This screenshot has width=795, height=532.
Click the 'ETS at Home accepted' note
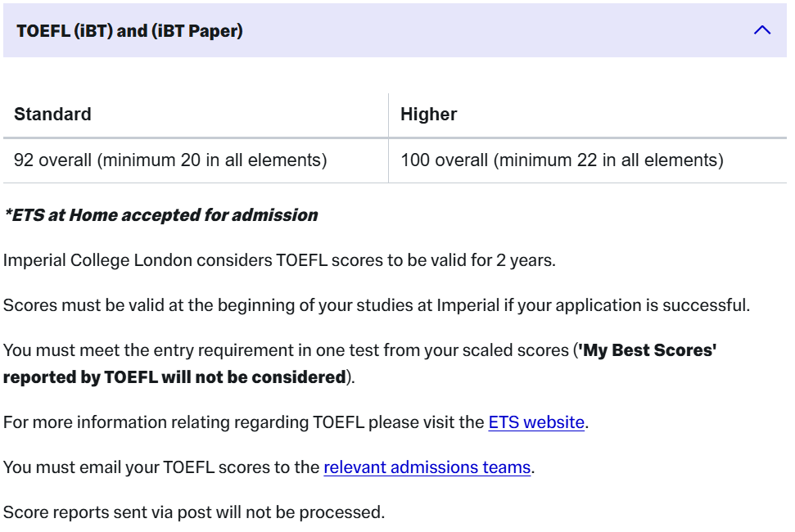click(160, 215)
